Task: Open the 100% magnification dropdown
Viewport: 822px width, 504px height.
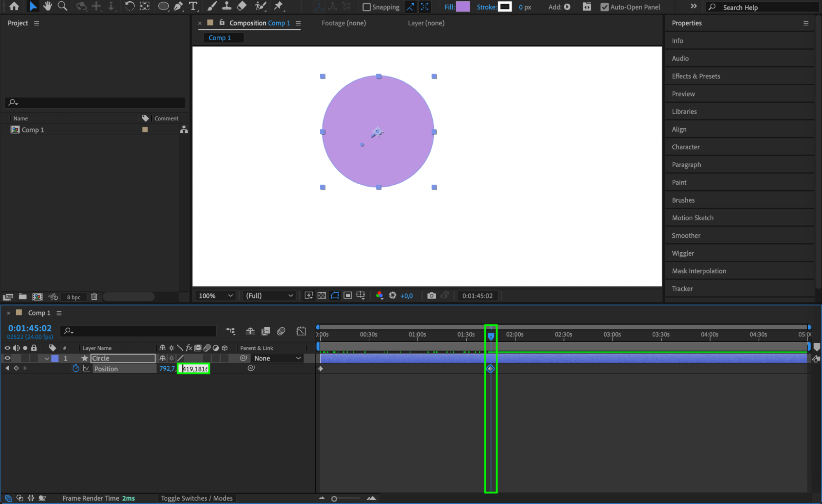Action: tap(215, 296)
